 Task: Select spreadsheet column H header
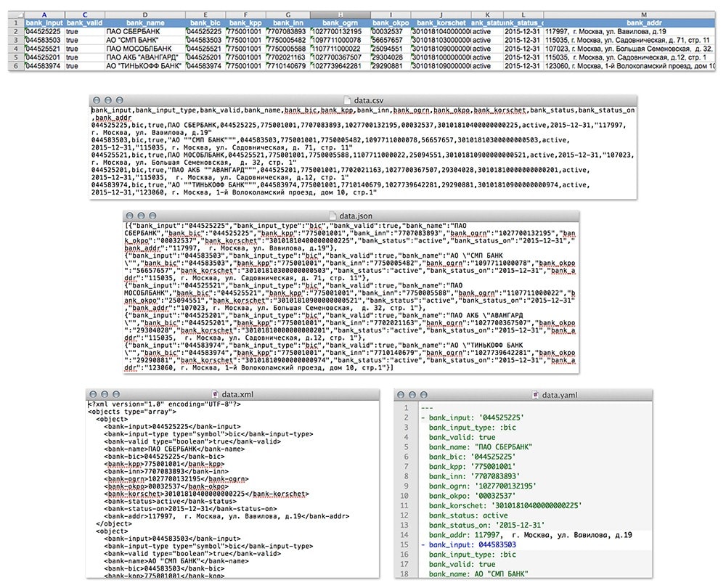[340, 15]
